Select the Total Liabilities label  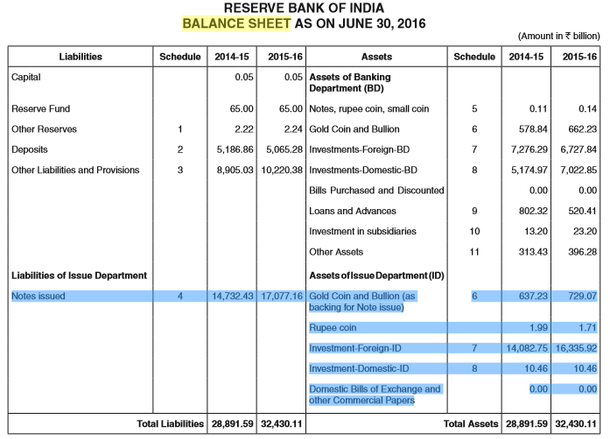(170, 425)
